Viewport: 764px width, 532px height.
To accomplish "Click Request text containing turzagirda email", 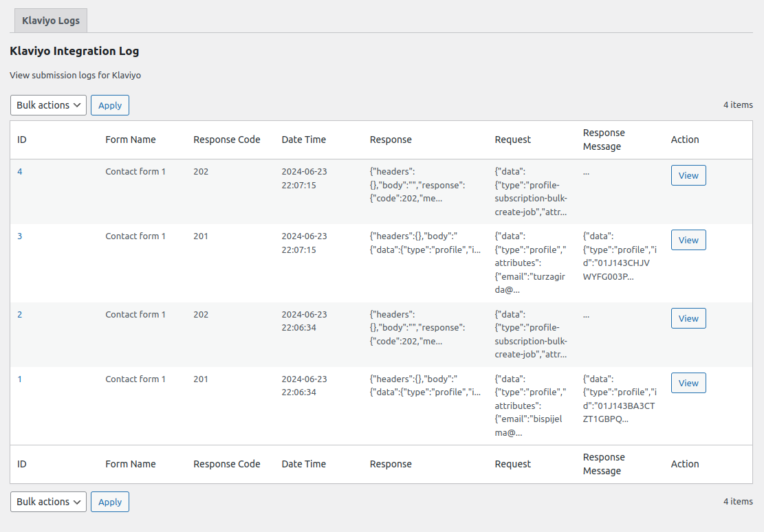I will click(x=530, y=263).
